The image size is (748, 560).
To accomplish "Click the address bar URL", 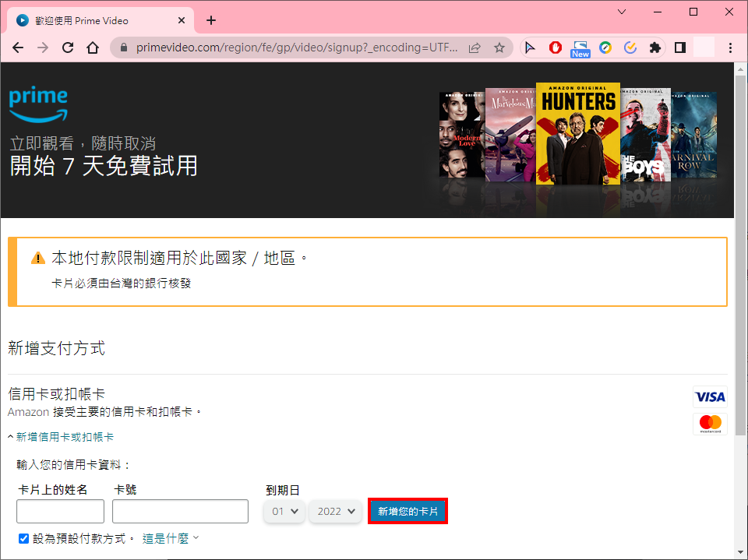I will [x=297, y=48].
